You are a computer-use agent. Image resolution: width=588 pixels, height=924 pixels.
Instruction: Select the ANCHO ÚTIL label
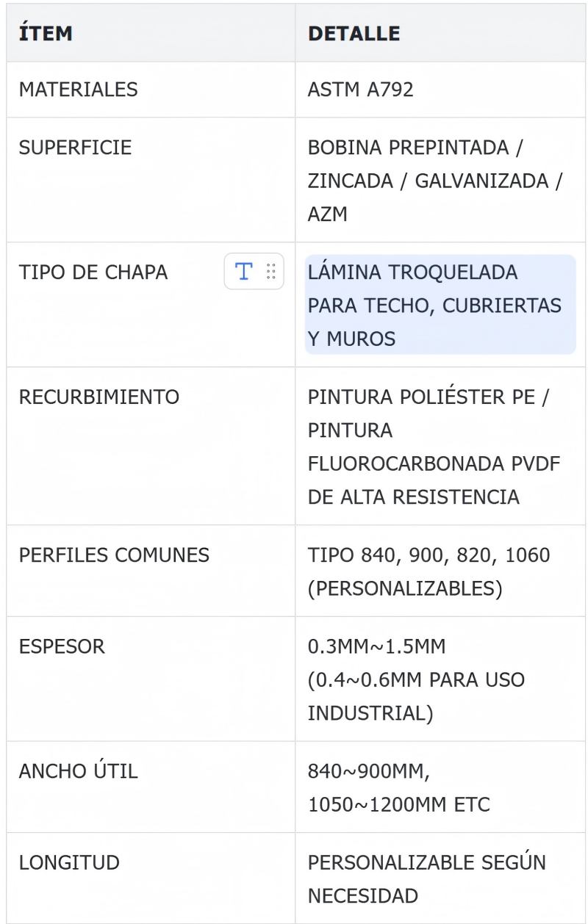click(x=78, y=771)
